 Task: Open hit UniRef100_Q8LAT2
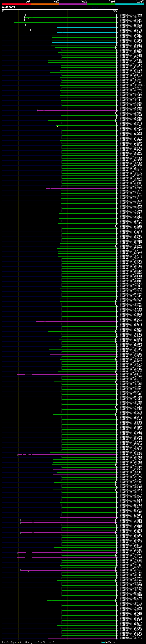click(131, 17)
